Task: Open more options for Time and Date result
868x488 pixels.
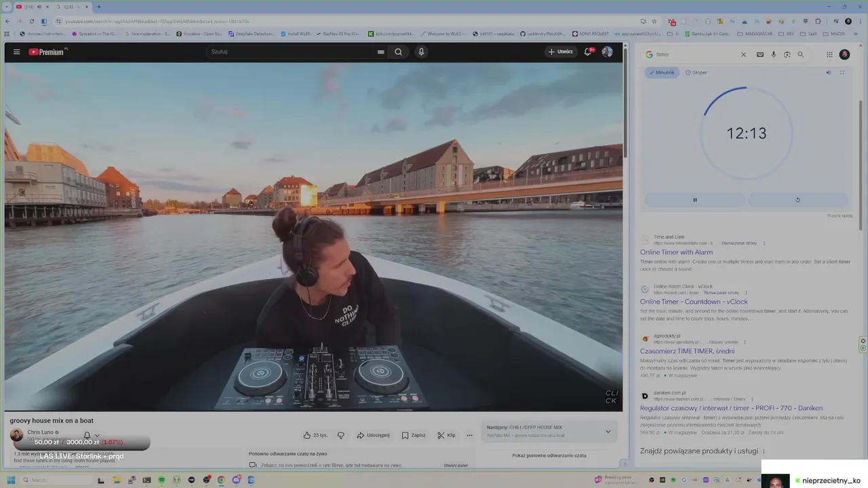Action: (x=764, y=243)
